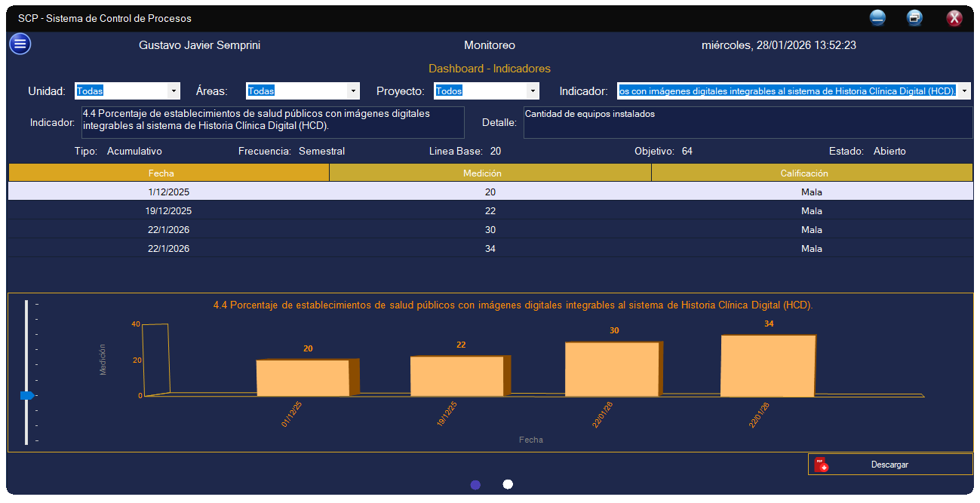Minimize the SCP window
The image size is (980, 503).
click(877, 18)
